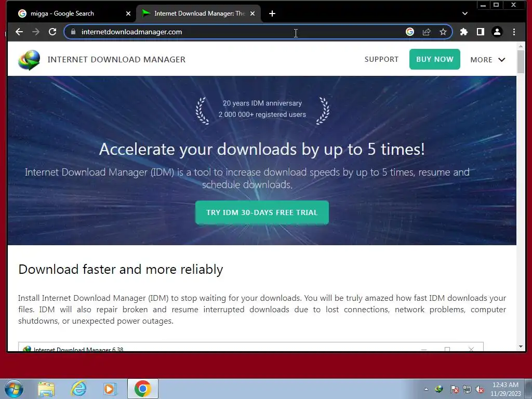Share this page using the share icon
Screen dimensions: 532x399
coord(427,32)
